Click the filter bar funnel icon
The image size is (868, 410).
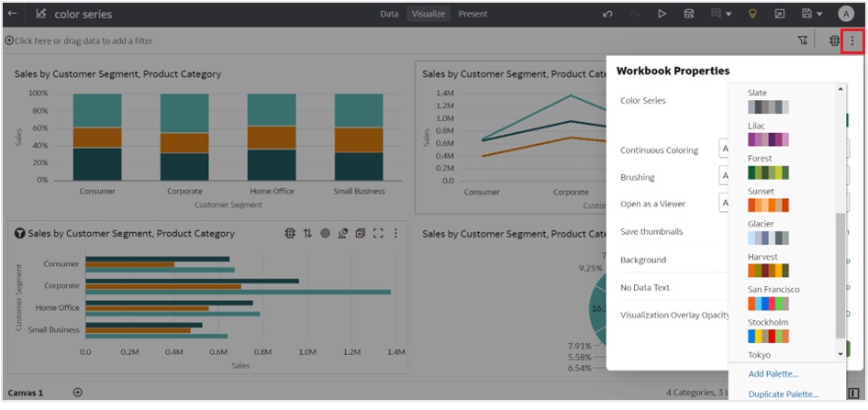click(803, 40)
